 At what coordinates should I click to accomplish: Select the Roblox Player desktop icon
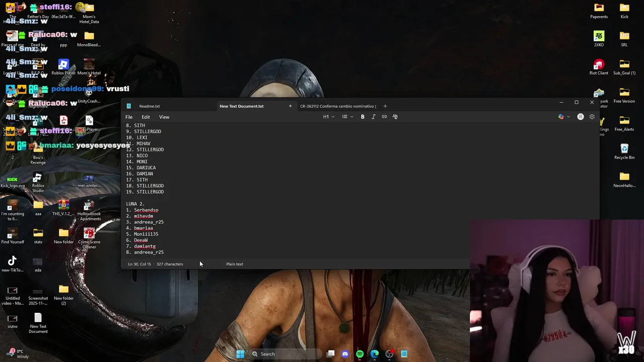coord(63,67)
